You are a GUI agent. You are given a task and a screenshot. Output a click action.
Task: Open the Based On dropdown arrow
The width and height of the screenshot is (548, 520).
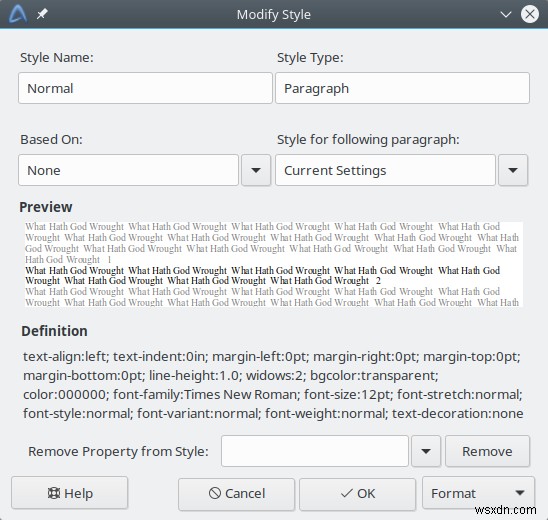256,170
